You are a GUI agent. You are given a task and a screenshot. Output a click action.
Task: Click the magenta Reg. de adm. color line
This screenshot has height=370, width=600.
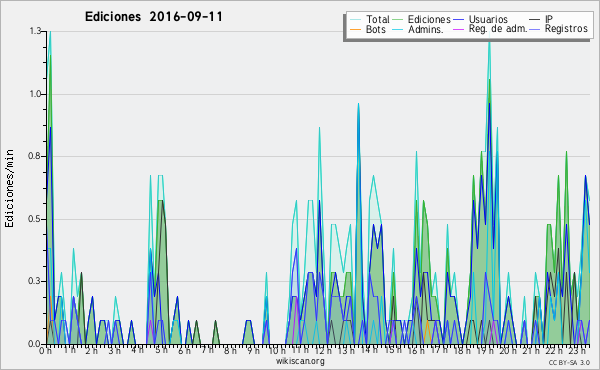click(x=458, y=29)
